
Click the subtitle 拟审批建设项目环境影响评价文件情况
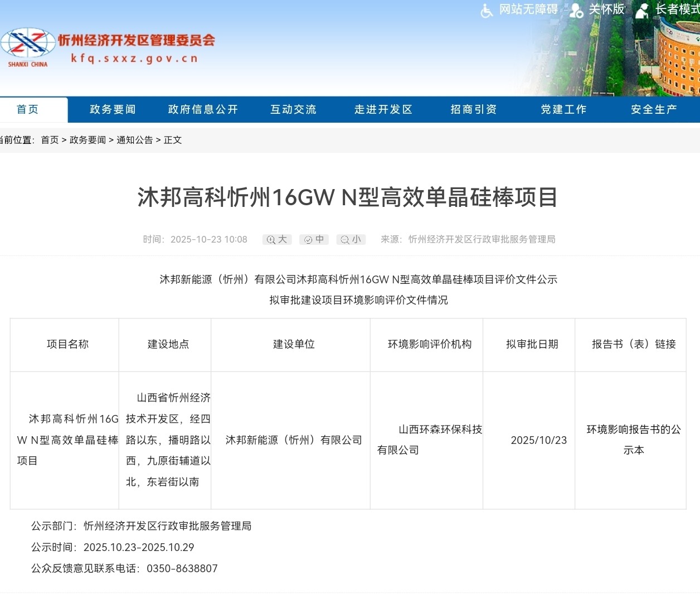coord(358,301)
